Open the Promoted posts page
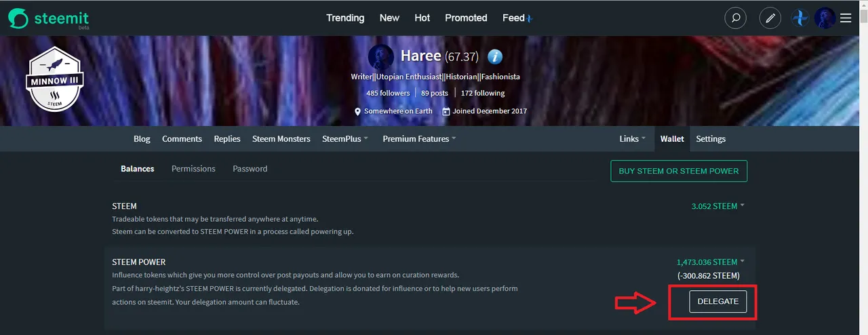The width and height of the screenshot is (868, 335). pos(466,18)
